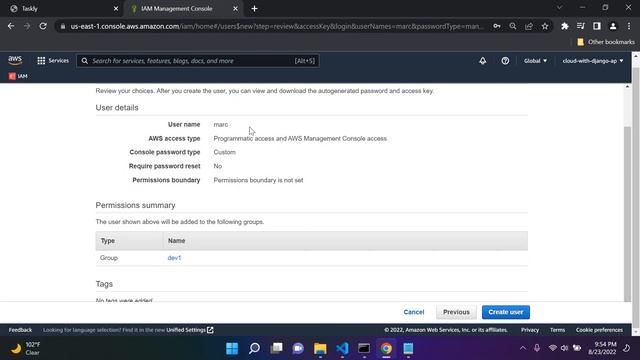Close the Taskly tab

pyautogui.click(x=116, y=9)
